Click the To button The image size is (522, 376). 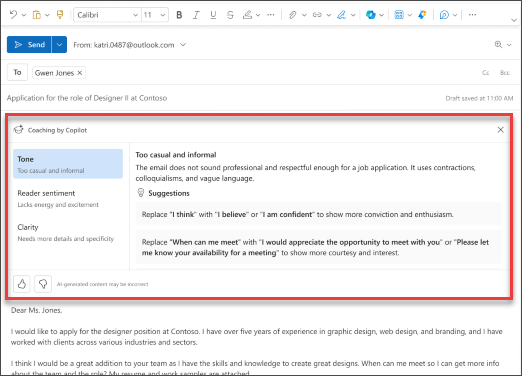(17, 72)
